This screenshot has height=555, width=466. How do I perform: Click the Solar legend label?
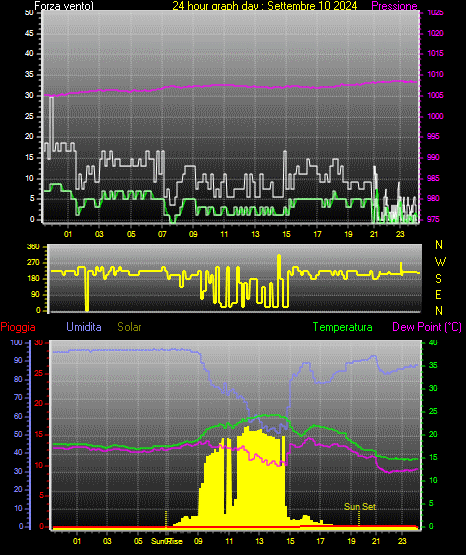pyautogui.click(x=130, y=327)
